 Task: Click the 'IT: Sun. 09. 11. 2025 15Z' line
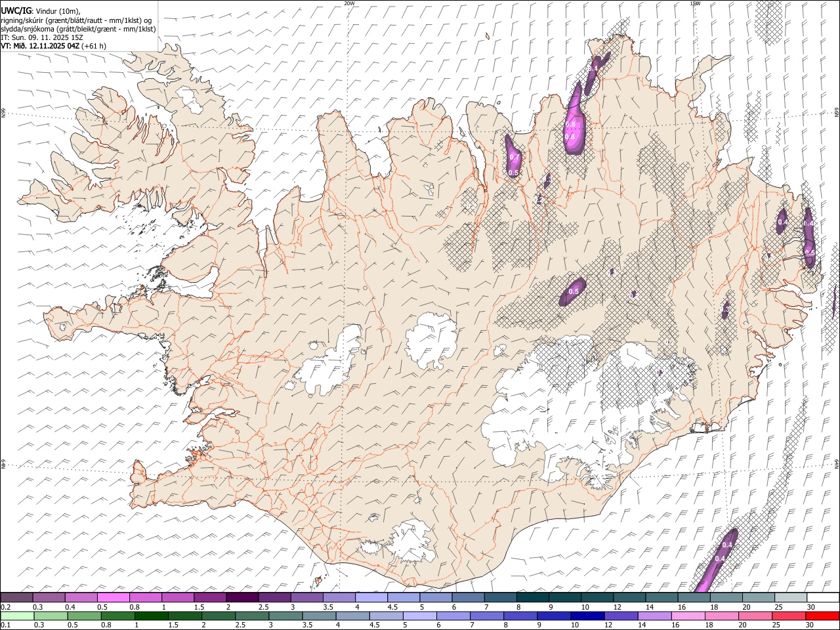(x=42, y=37)
